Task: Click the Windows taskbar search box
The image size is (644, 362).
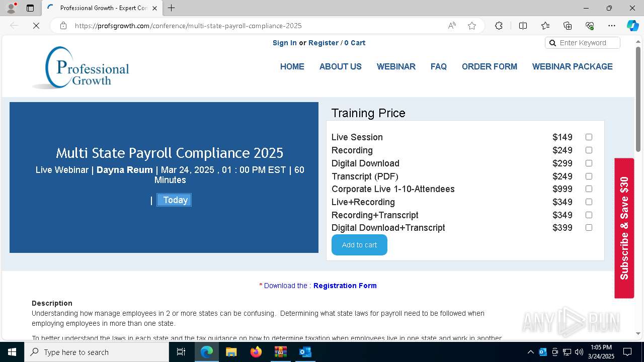Action: [x=97, y=352]
